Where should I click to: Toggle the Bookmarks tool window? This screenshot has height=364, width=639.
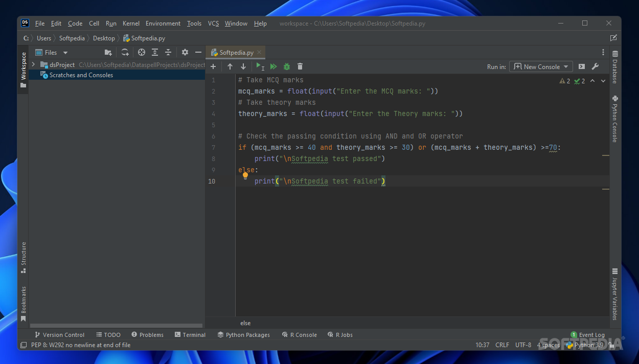23,304
